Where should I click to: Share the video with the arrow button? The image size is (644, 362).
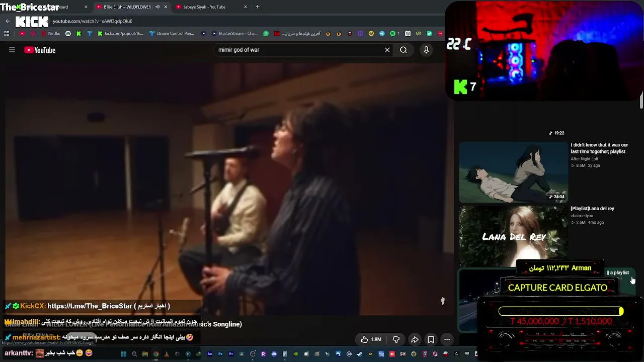[x=415, y=339]
